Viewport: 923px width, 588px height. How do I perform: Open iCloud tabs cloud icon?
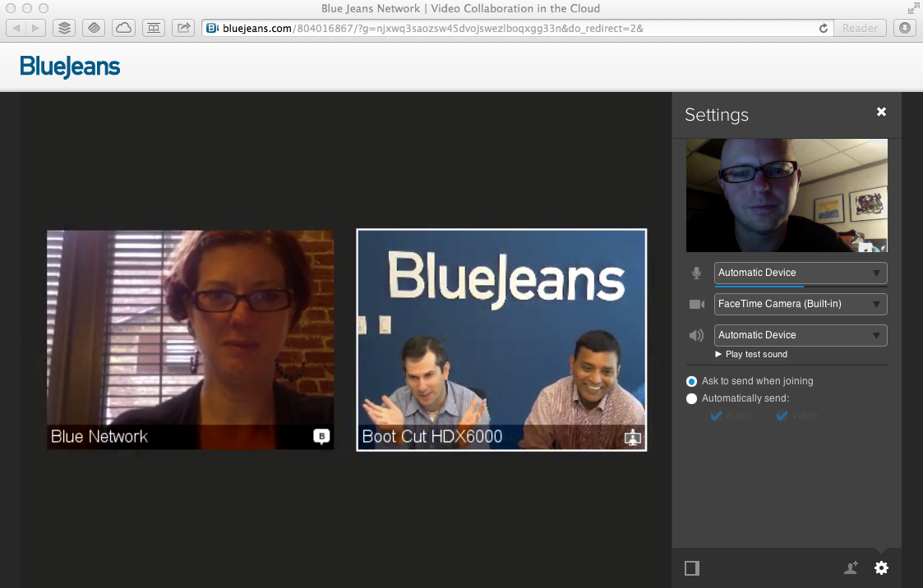pos(123,28)
